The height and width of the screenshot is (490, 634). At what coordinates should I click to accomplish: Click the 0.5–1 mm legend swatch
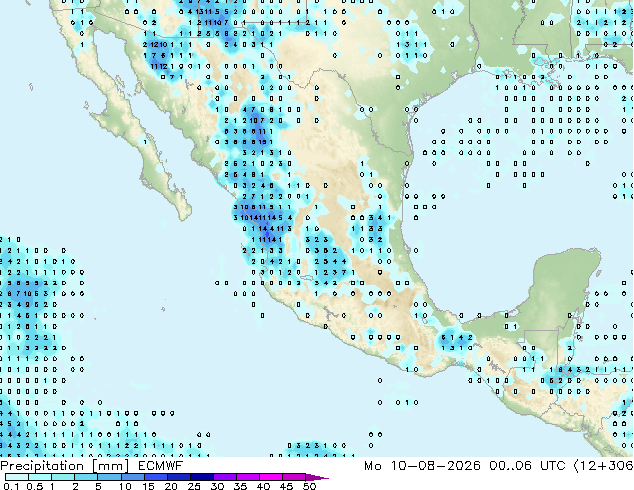[40, 477]
